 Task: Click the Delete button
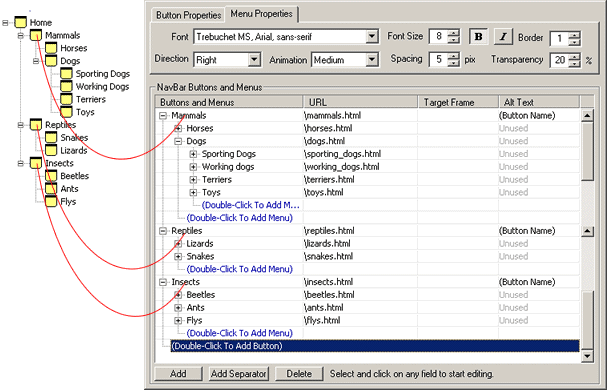pos(299,374)
